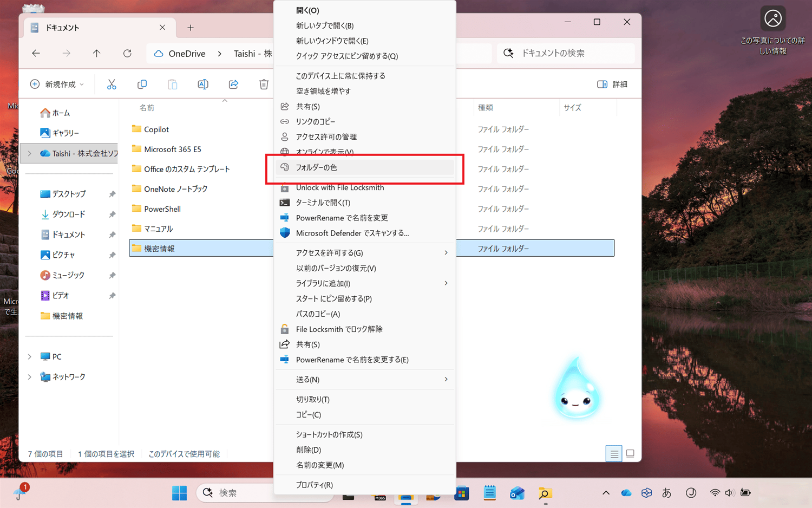Open the Notepad taskbar icon

489,493
